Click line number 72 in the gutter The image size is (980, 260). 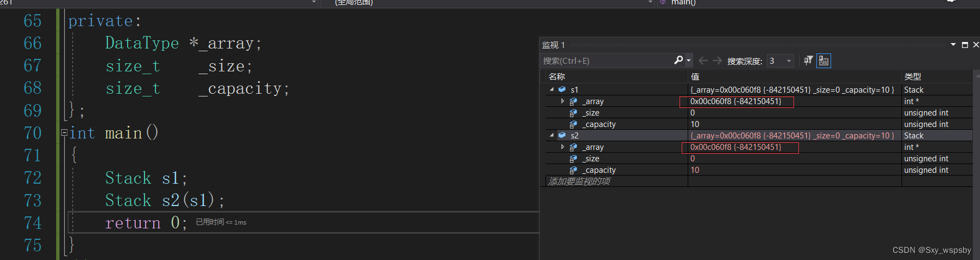(x=32, y=178)
